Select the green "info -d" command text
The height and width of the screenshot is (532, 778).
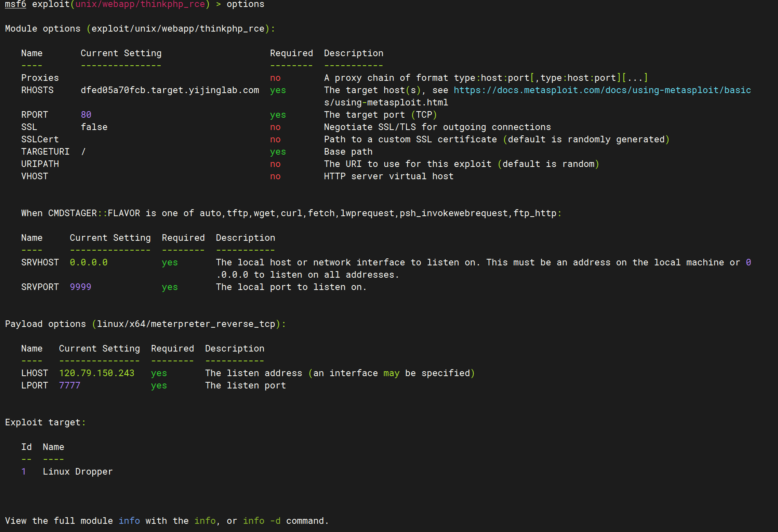(x=262, y=521)
